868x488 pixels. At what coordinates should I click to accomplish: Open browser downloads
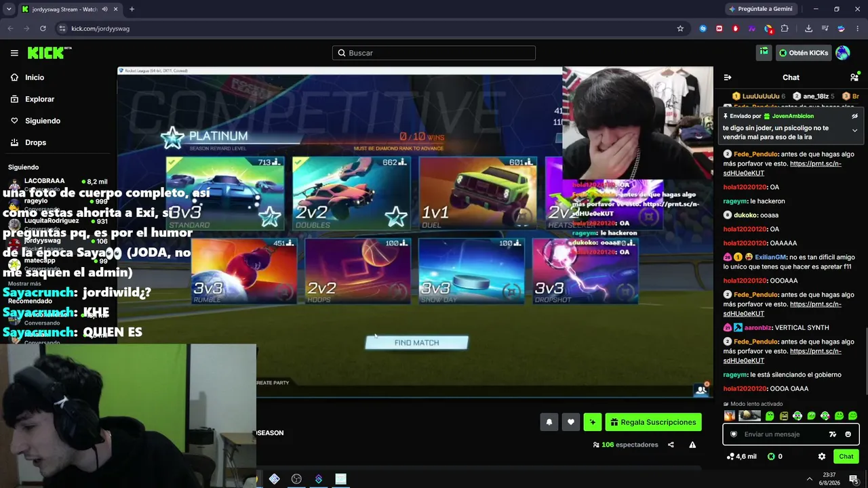tap(808, 28)
